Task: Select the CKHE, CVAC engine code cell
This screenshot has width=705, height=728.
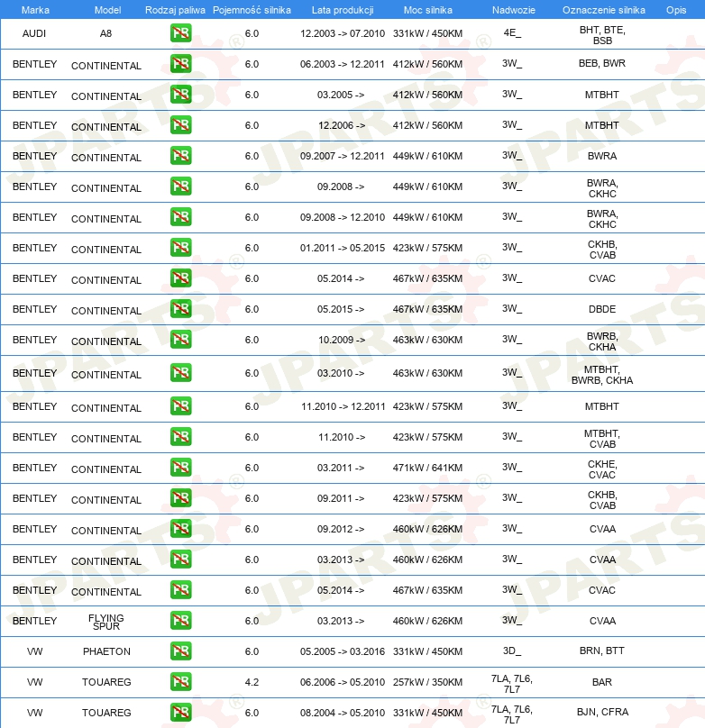Action: coord(602,469)
